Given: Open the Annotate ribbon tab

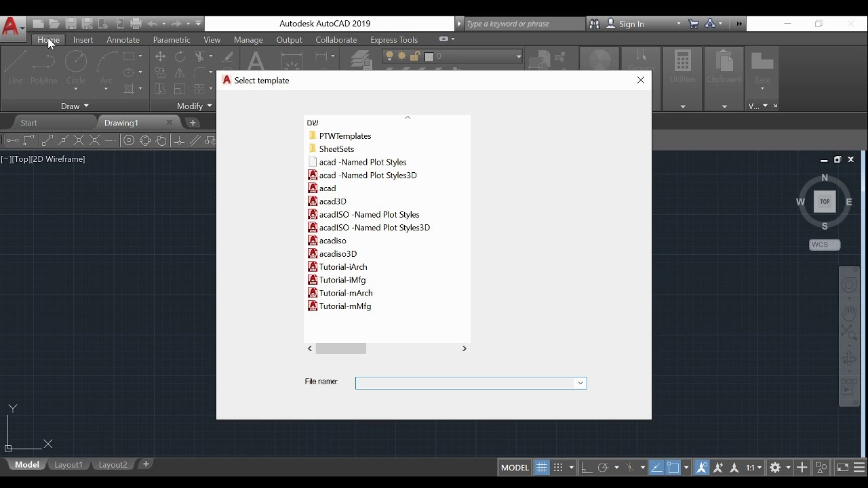Looking at the screenshot, I should tap(123, 40).
